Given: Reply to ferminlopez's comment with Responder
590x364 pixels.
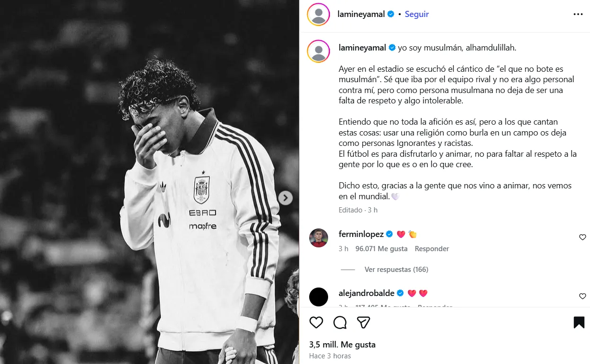Looking at the screenshot, I should [432, 249].
